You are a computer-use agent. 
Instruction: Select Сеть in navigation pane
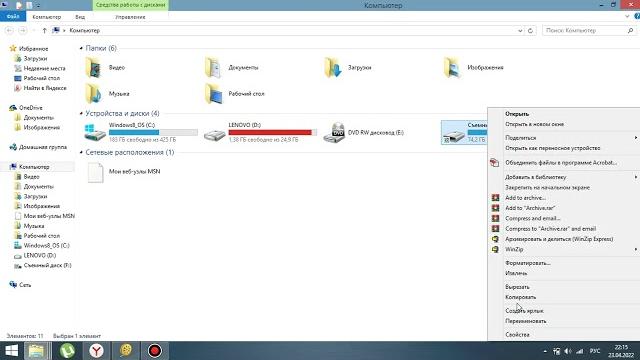pos(25,285)
